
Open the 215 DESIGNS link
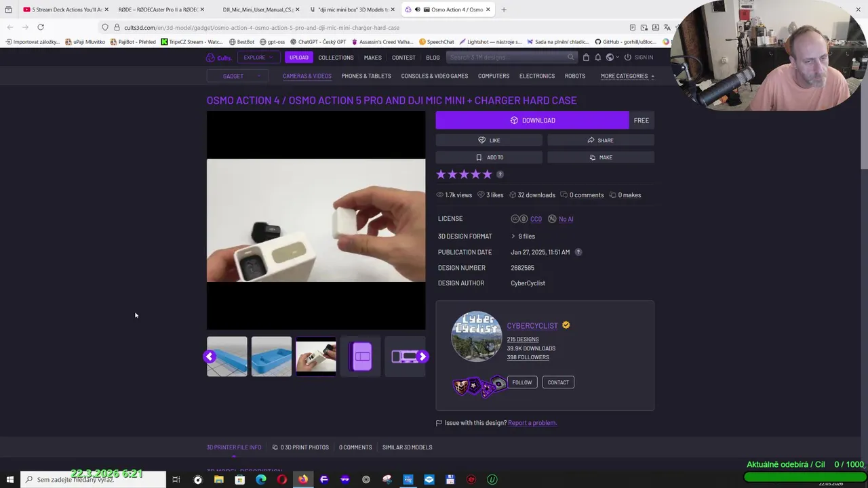point(523,340)
